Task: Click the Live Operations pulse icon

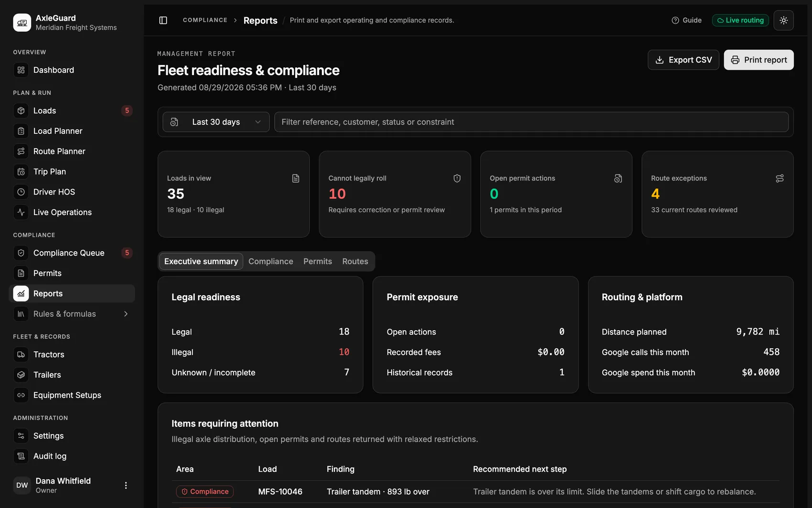Action: click(21, 212)
